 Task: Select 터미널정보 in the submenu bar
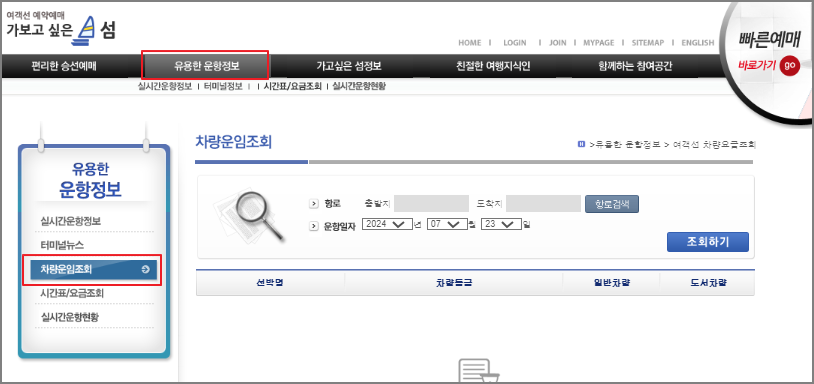pyautogui.click(x=223, y=86)
